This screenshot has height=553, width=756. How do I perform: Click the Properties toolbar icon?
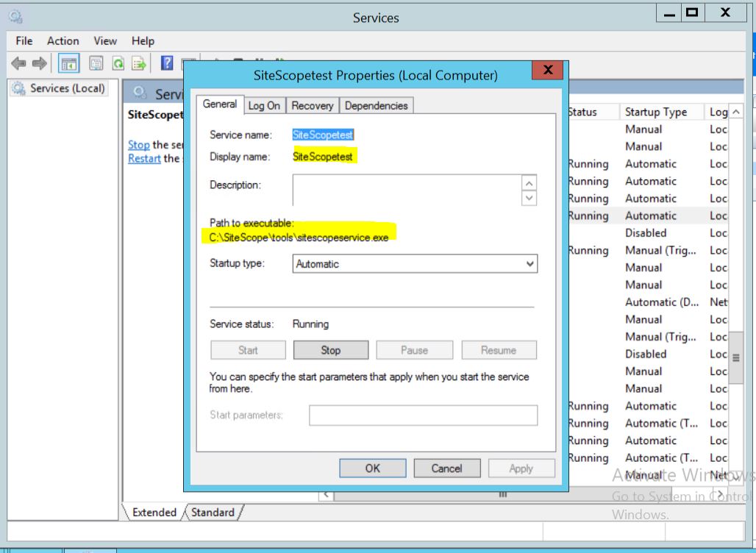[x=96, y=64]
